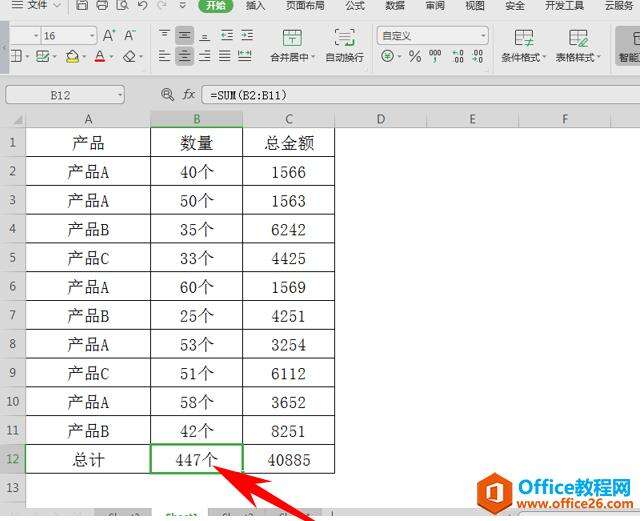The height and width of the screenshot is (521, 640).
Task: Expand the fill color dropdown arrow
Action: click(84, 56)
